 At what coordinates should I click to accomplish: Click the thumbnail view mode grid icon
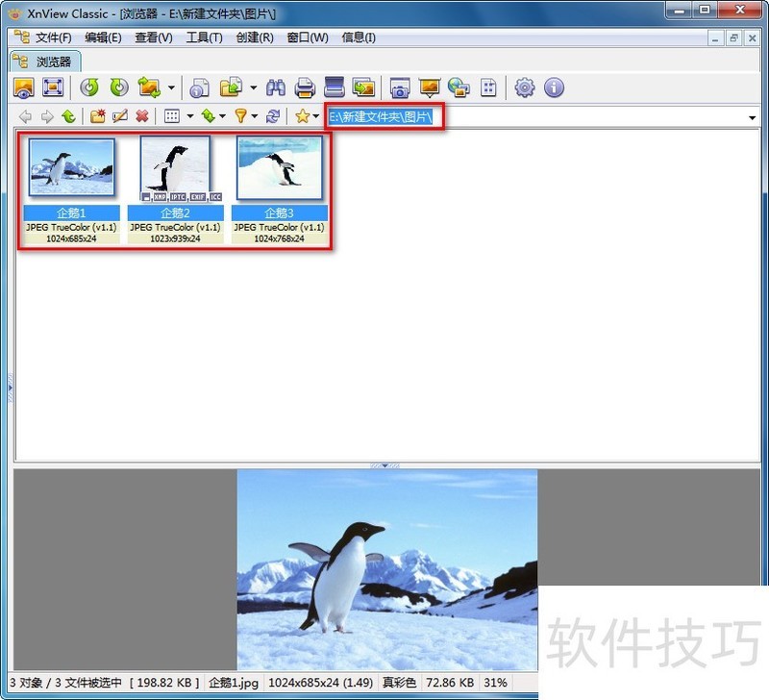tap(172, 116)
